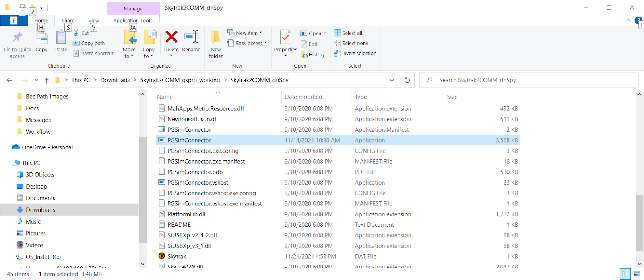The height and width of the screenshot is (280, 644).
Task: Go back with the Back arrow
Action: coord(10,80)
